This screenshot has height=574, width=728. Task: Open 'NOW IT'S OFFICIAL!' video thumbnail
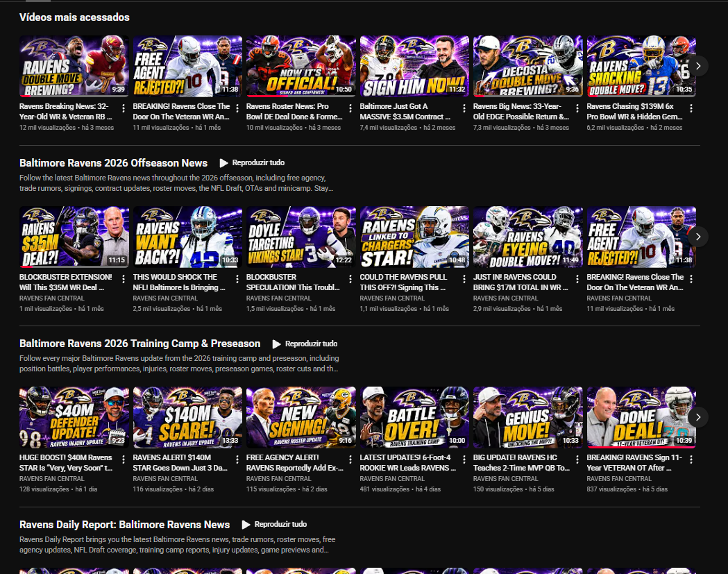click(x=301, y=67)
